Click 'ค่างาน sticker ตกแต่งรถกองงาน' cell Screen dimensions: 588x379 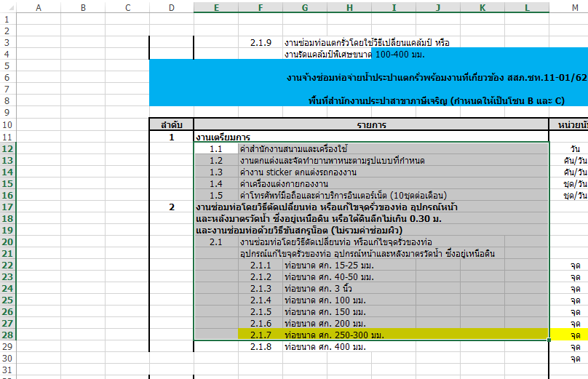(393, 172)
